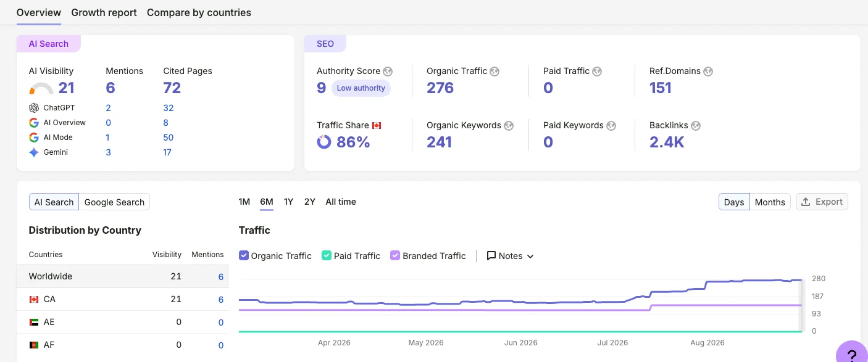Screen dimensions: 868x362
Task: Open the total Cited Pages value 72
Action: 172,88
